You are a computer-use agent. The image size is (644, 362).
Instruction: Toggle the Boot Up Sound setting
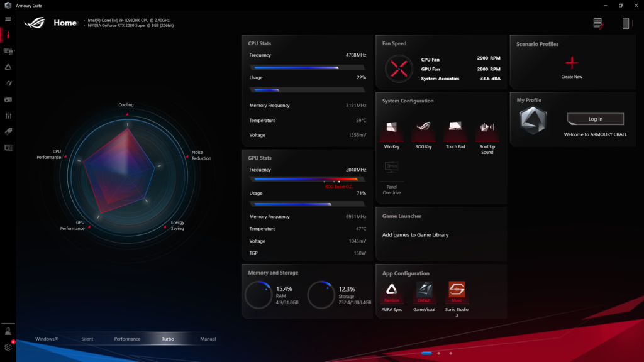click(487, 131)
